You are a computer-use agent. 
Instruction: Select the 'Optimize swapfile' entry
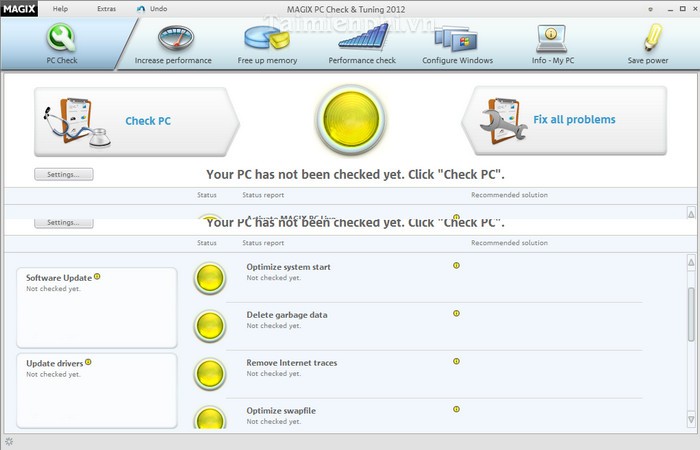coord(281,411)
